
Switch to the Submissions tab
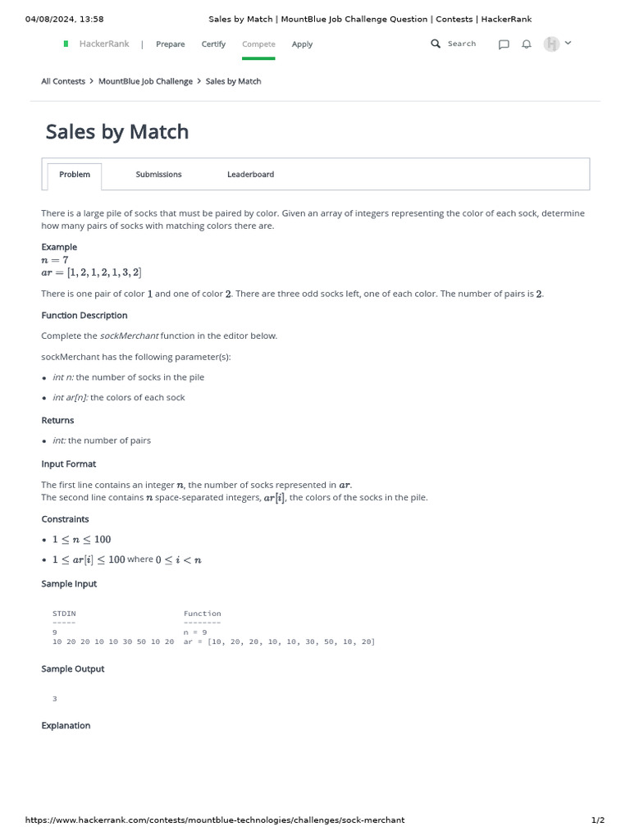click(x=158, y=175)
